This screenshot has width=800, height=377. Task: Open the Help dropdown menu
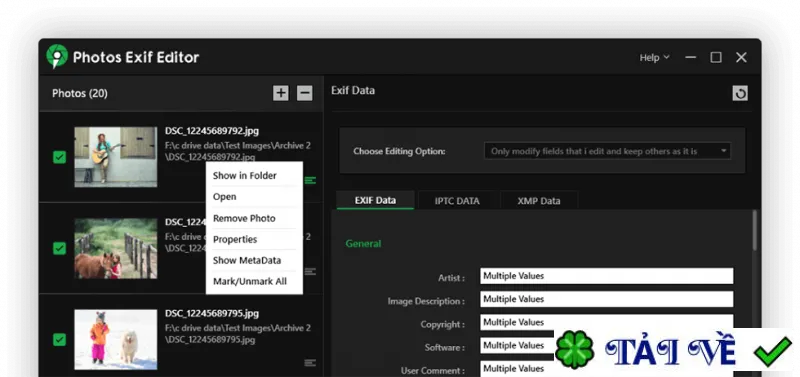(x=655, y=58)
